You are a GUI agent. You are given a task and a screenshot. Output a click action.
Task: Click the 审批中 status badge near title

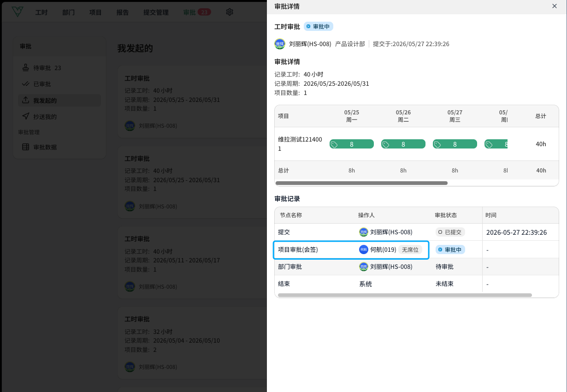tap(319, 27)
